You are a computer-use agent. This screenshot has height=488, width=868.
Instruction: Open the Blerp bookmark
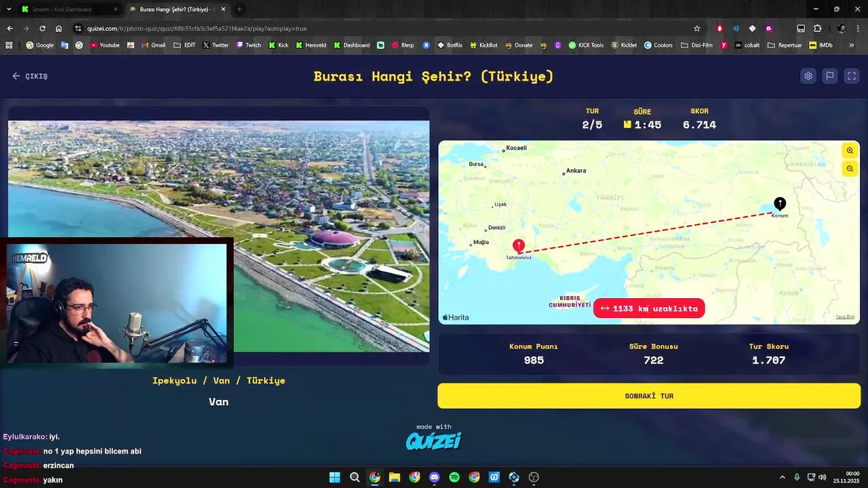pyautogui.click(x=402, y=45)
